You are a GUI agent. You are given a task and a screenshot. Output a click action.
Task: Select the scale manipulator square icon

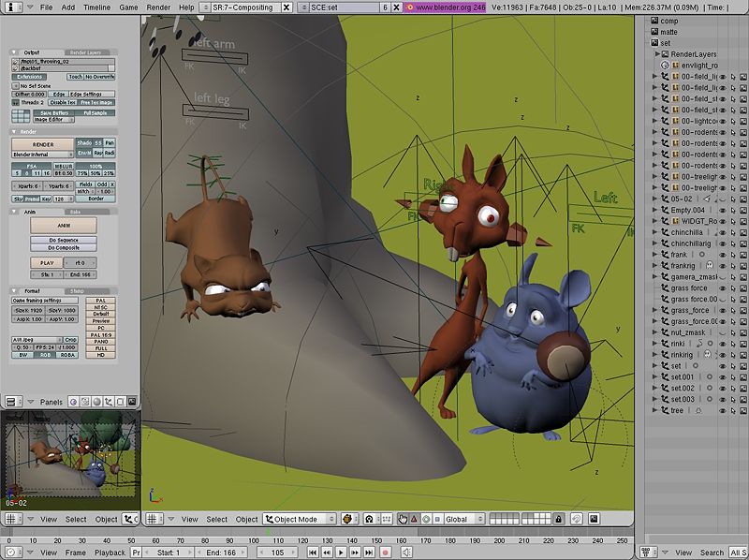437,519
